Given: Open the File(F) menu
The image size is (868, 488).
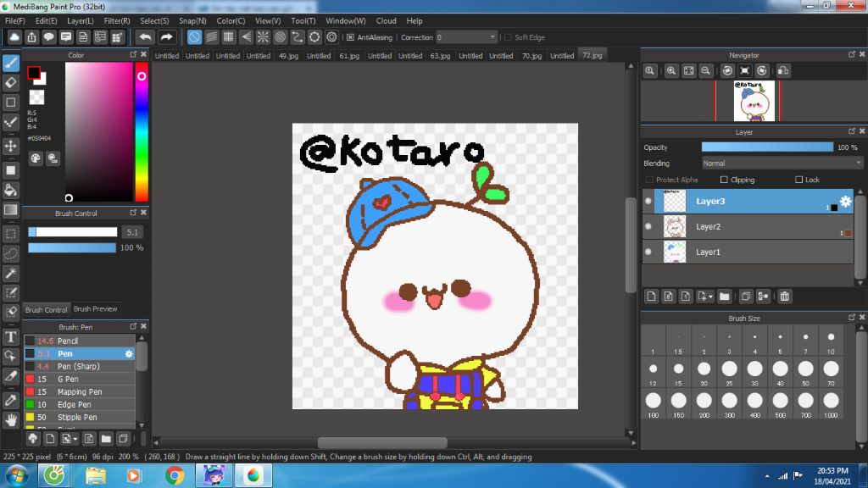Looking at the screenshot, I should click(x=15, y=21).
